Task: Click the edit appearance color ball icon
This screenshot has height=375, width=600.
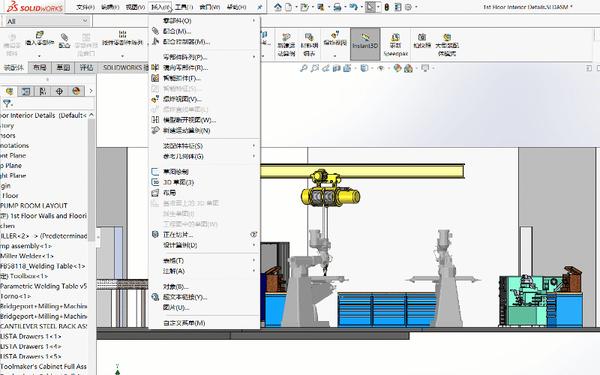Action: 397,68
